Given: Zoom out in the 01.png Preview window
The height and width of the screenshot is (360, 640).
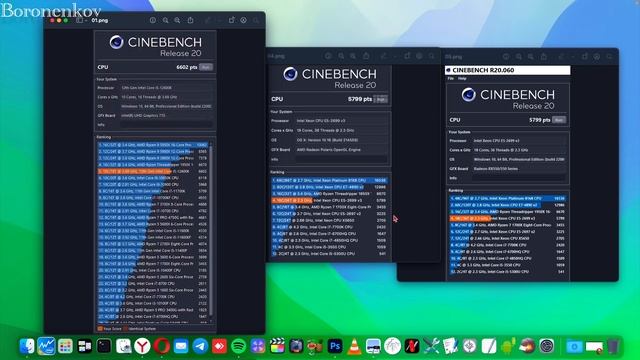Looking at the screenshot, I should pyautogui.click(x=165, y=20).
